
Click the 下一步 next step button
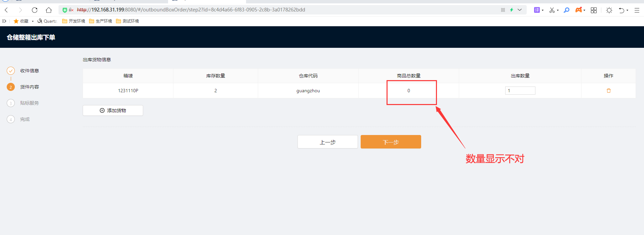click(x=391, y=142)
